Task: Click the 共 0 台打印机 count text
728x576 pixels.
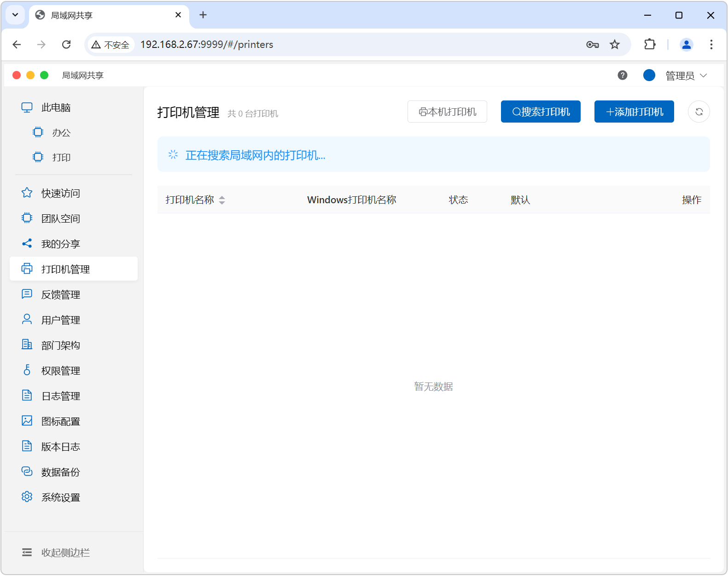Action: coord(253,113)
